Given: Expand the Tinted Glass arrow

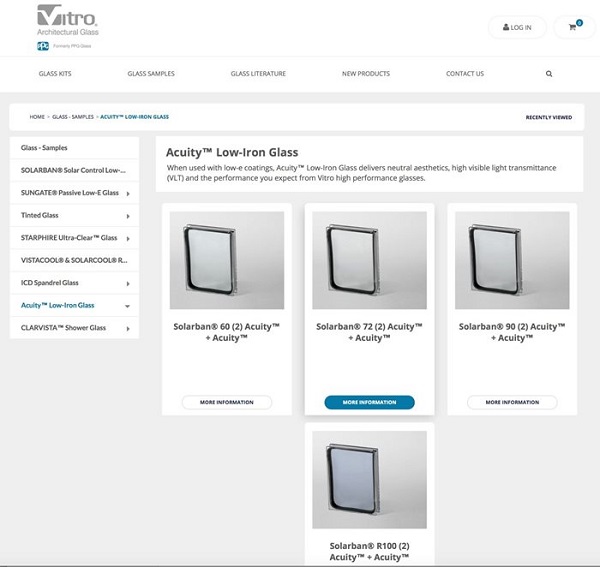Looking at the screenshot, I should click(x=128, y=216).
